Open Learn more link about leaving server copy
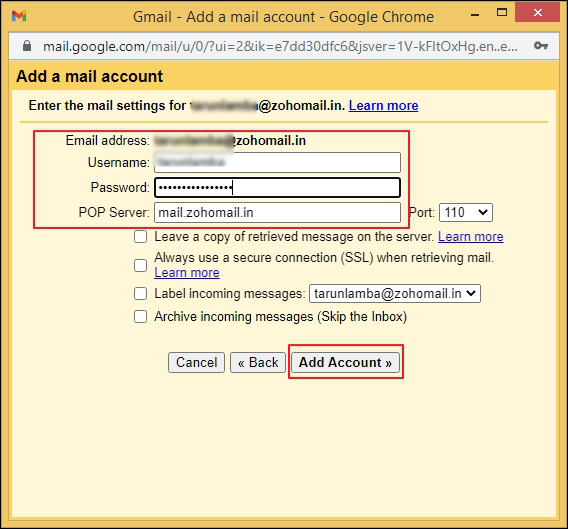Viewport: 568px width, 529px height. (x=471, y=237)
